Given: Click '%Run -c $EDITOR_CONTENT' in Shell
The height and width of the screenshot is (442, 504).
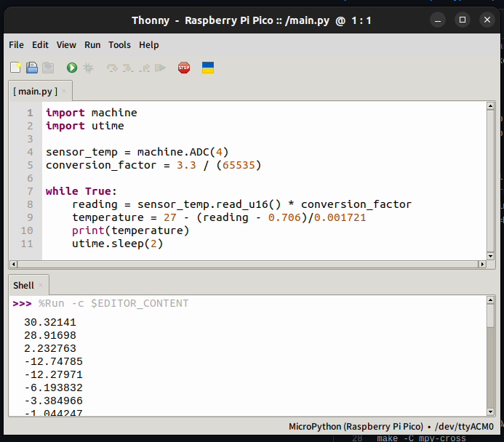Looking at the screenshot, I should coord(113,304).
